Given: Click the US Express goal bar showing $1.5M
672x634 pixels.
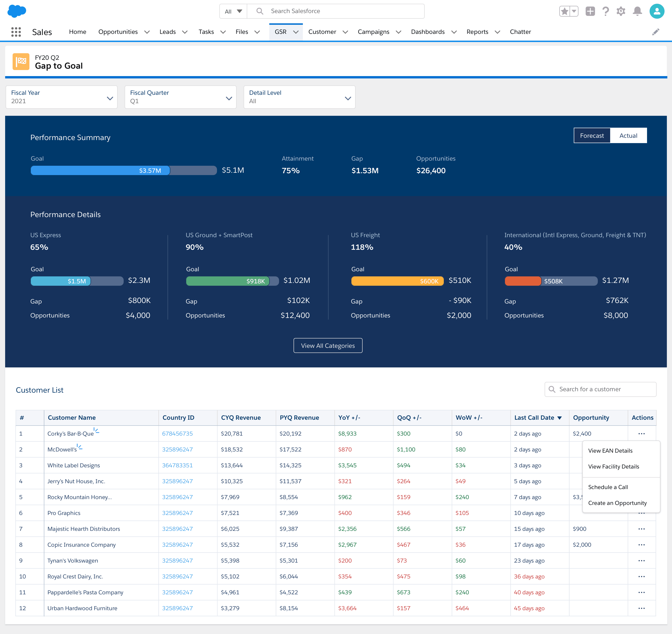Looking at the screenshot, I should 77,281.
